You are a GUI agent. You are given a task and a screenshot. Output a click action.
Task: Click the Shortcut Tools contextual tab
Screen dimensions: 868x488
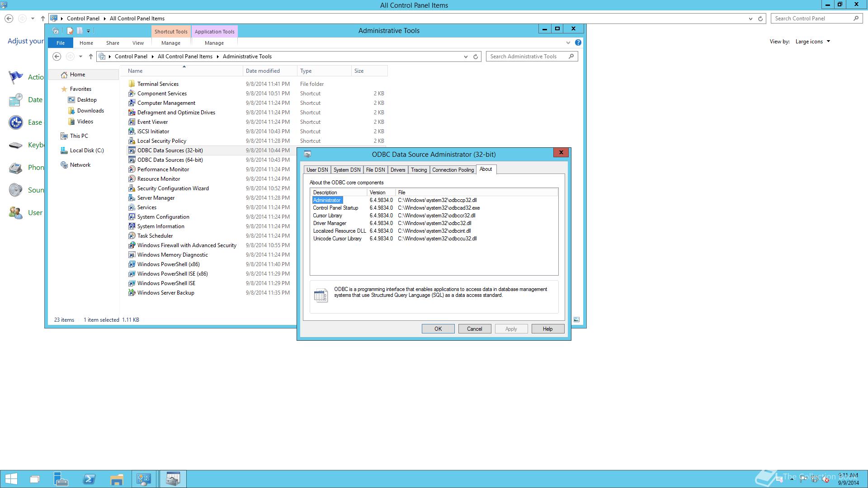tap(171, 32)
